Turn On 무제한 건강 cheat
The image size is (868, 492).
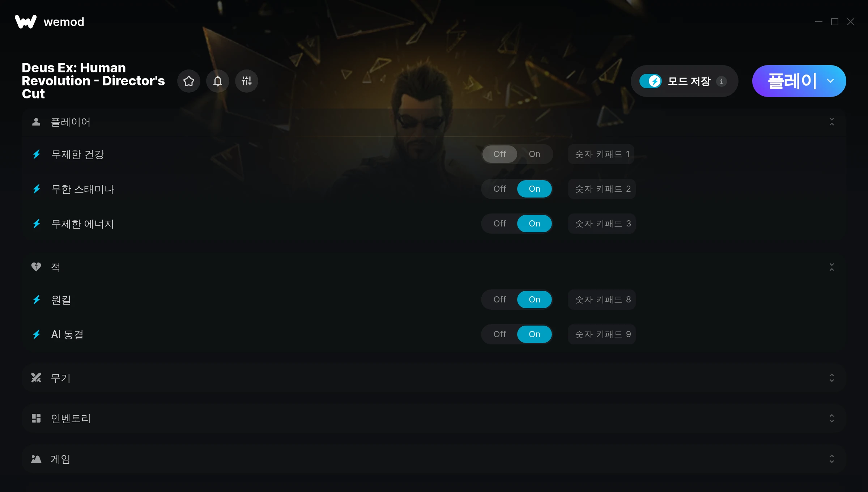[x=534, y=154]
